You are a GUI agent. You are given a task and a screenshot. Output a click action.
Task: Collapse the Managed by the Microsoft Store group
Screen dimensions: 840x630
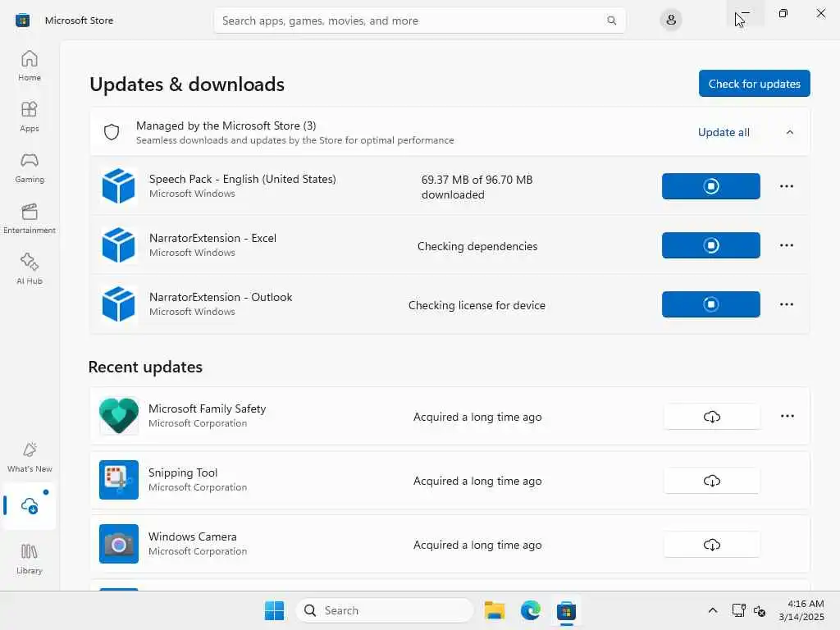pyautogui.click(x=790, y=132)
